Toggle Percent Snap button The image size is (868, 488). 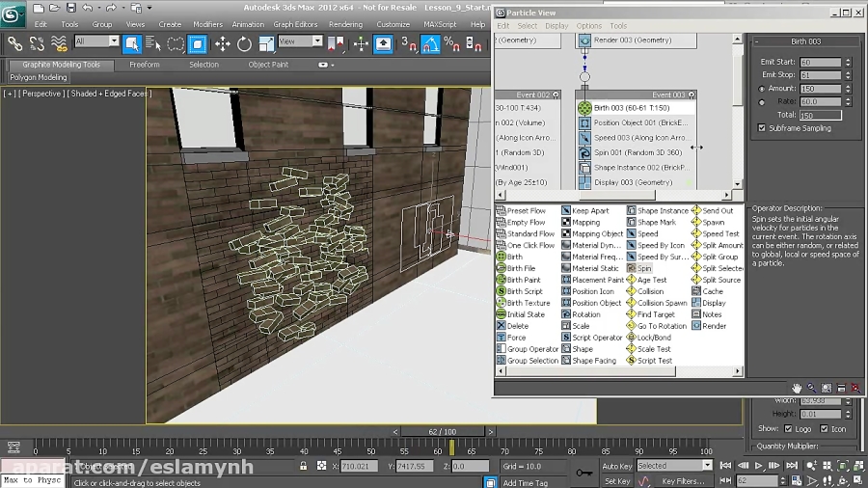(x=451, y=43)
